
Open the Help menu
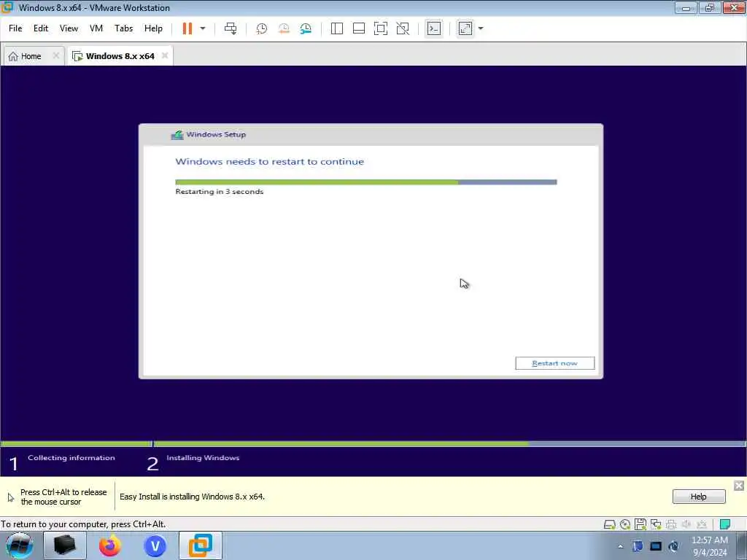pos(153,28)
